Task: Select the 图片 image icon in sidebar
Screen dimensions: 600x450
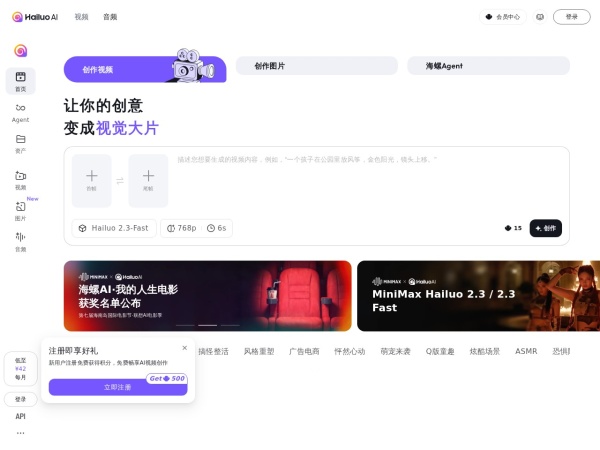Action: (x=20, y=210)
